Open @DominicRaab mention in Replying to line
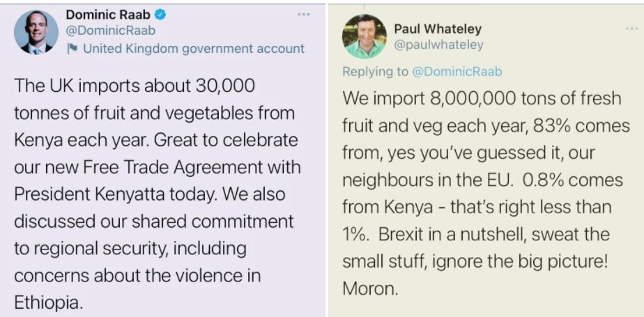 [x=457, y=72]
